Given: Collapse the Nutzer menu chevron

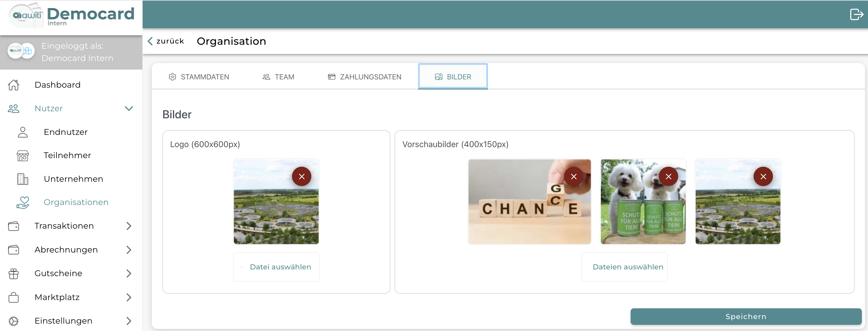Looking at the screenshot, I should pos(129,108).
